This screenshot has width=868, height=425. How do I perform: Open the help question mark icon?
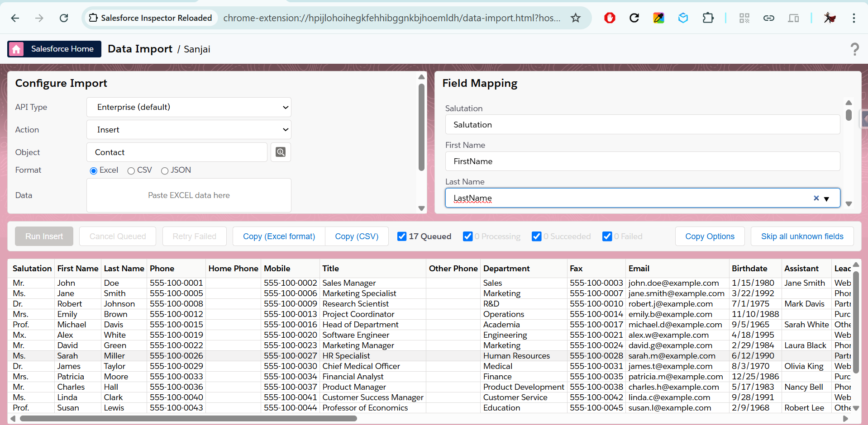click(854, 49)
